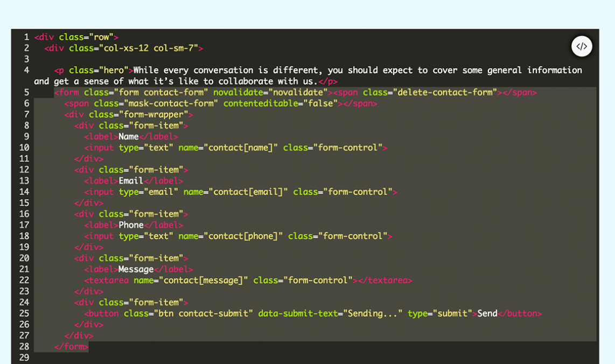Viewport: 615px width, 364px height.
Task: Click the type="email" attribute
Action: [149, 192]
